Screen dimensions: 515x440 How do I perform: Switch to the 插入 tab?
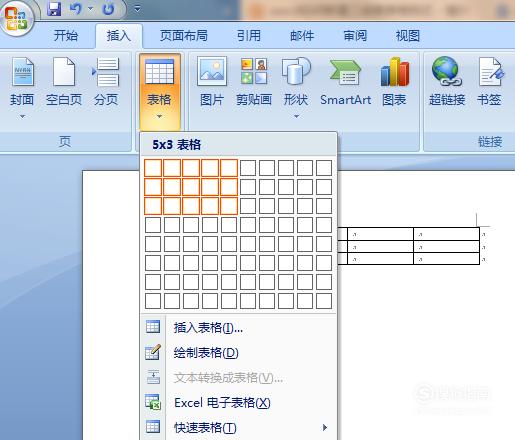coord(119,35)
